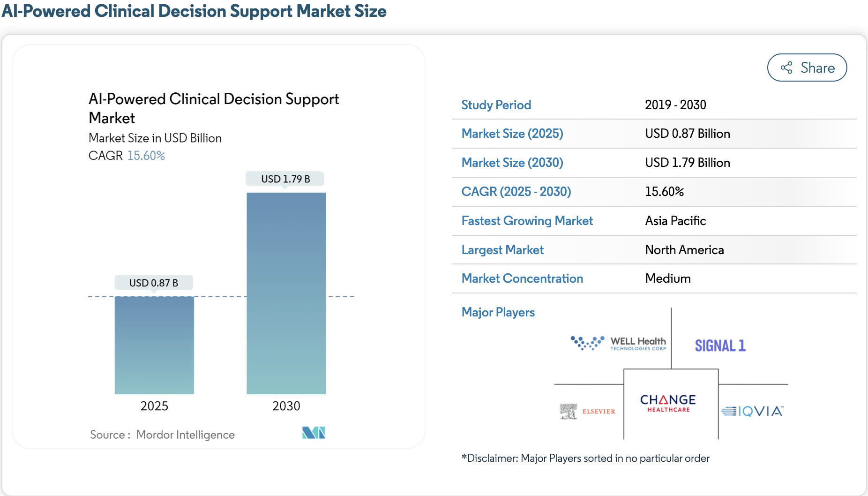Click the Mordor Intelligence logo mark
The width and height of the screenshot is (868, 496).
[314, 432]
